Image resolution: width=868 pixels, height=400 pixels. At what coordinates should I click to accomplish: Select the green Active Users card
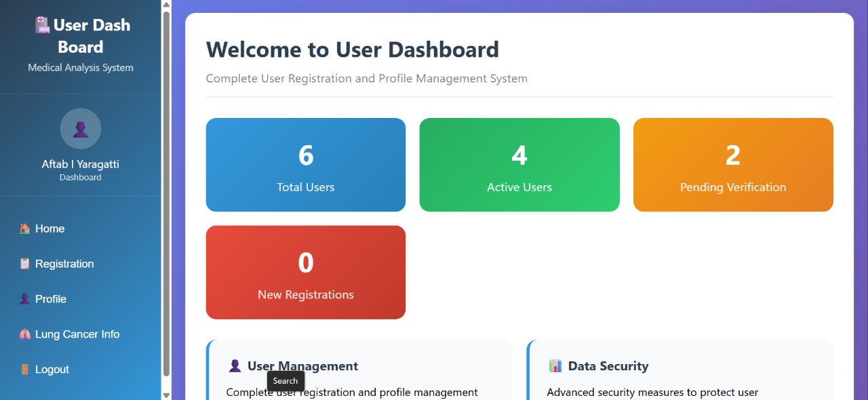click(519, 165)
